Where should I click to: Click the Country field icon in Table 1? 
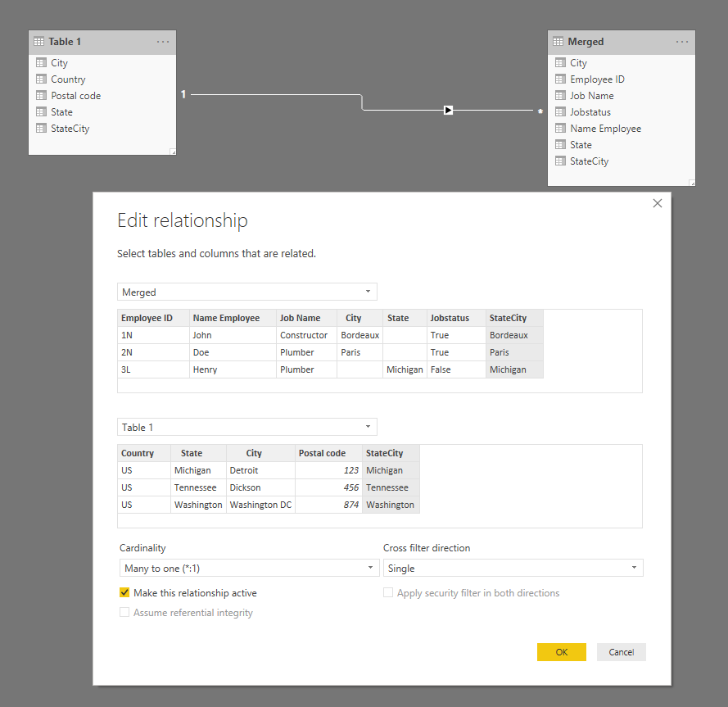41,79
